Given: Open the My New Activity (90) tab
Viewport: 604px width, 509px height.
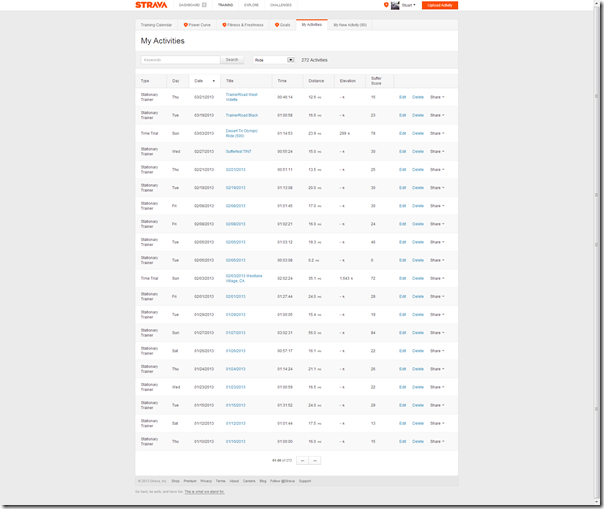Looking at the screenshot, I should coord(350,25).
